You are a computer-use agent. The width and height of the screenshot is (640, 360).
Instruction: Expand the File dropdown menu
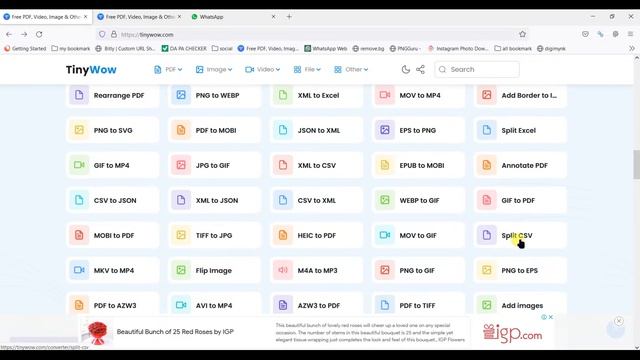[307, 69]
